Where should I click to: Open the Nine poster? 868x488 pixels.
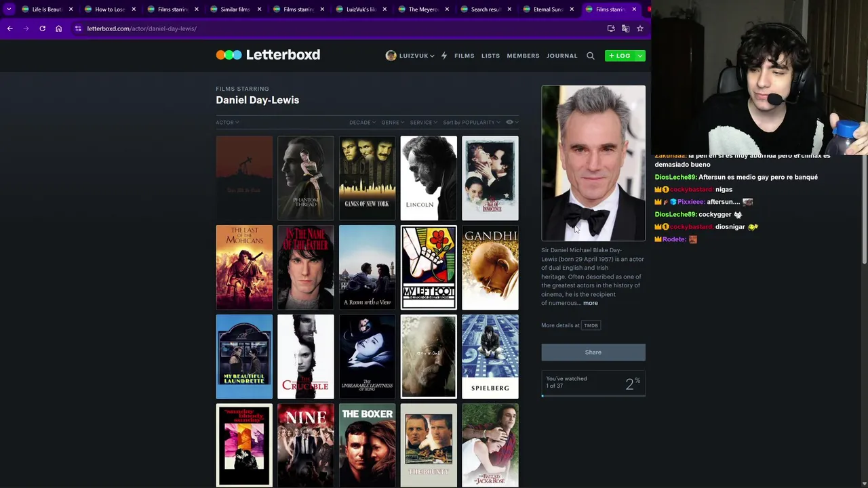coord(306,445)
